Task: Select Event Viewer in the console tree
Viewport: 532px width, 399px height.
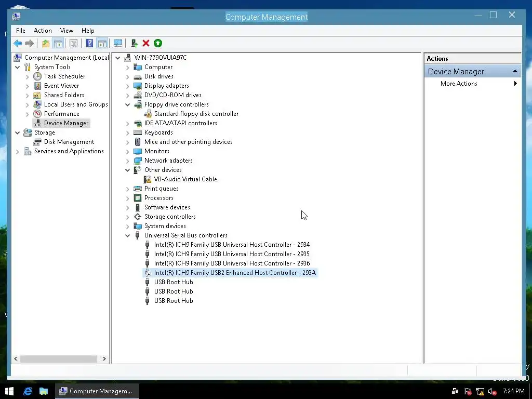Action: (61, 86)
